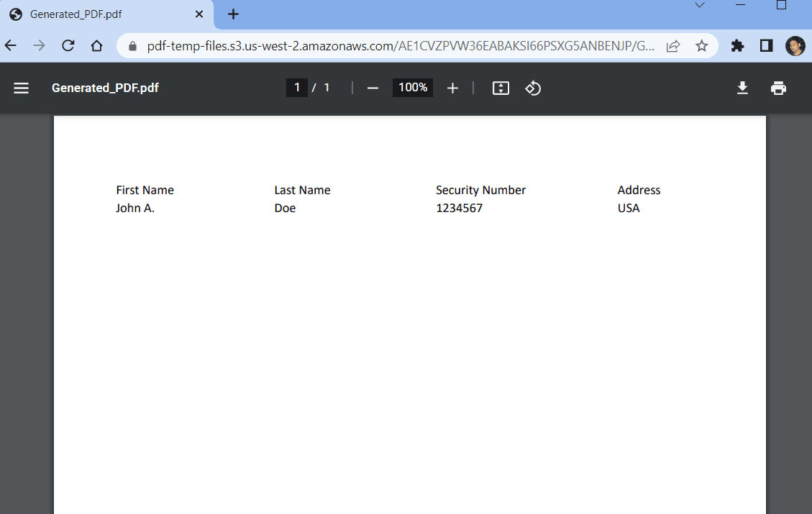Rotate the PDF counterclockwise
This screenshot has height=514, width=812.
tap(533, 88)
